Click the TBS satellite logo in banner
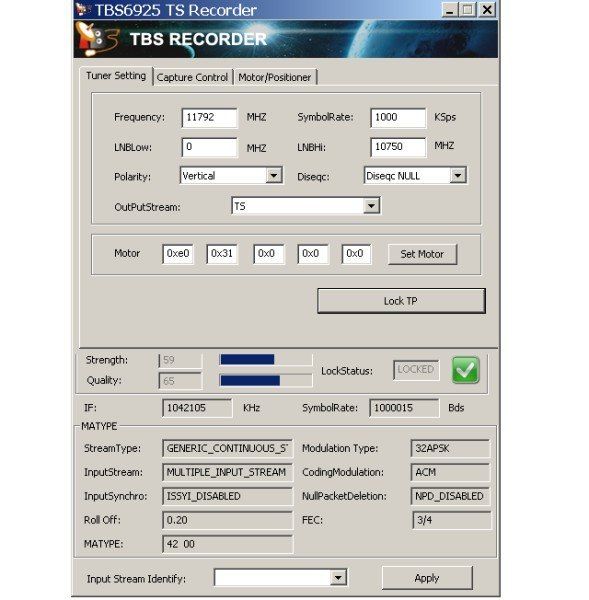Image resolution: width=589 pixels, height=600 pixels. [x=97, y=39]
